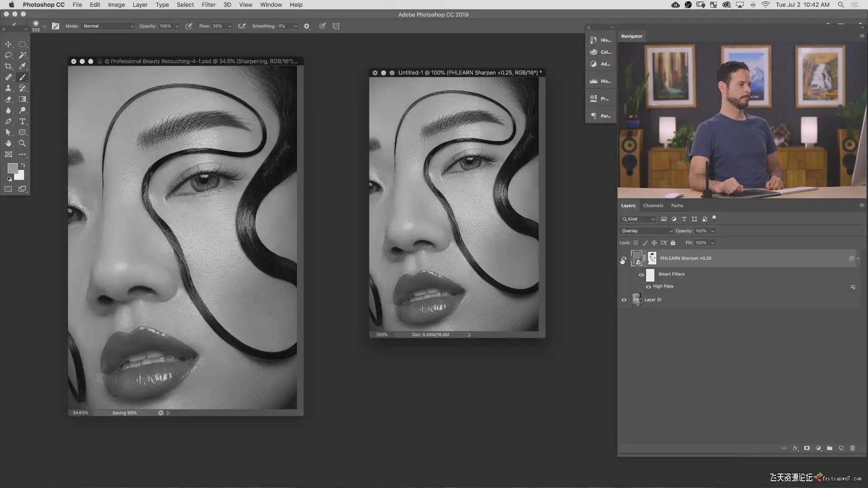Image resolution: width=868 pixels, height=488 pixels.
Task: Select the Clone Stamp tool
Action: pos(8,88)
